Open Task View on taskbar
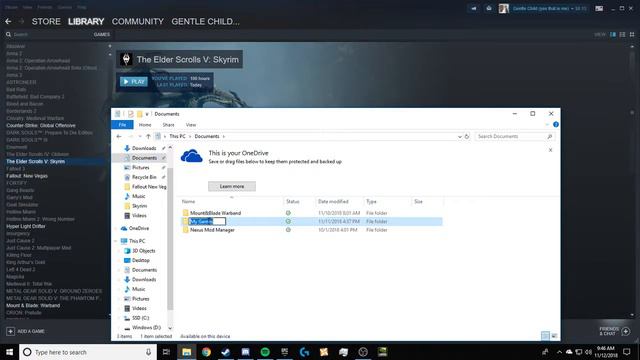 click(x=166, y=352)
